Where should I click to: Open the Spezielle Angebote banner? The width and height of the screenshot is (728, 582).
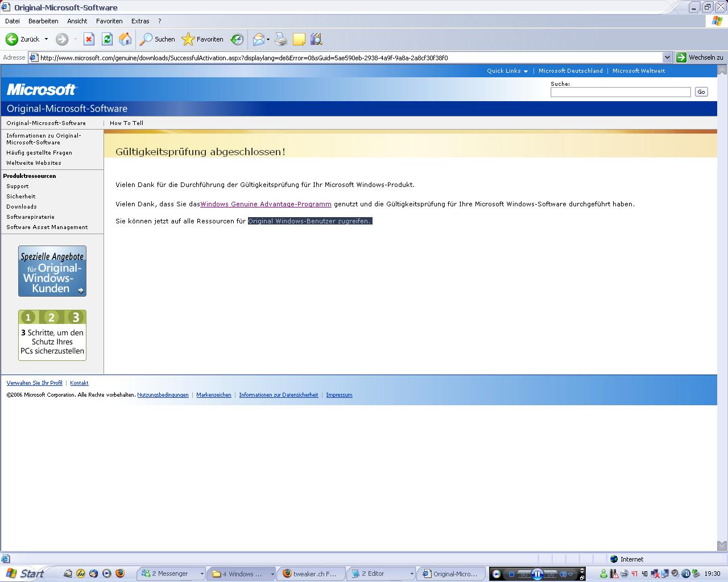click(x=52, y=271)
